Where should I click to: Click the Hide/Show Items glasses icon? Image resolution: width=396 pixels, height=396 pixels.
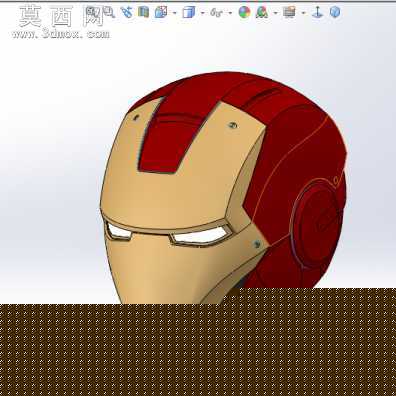(216, 13)
